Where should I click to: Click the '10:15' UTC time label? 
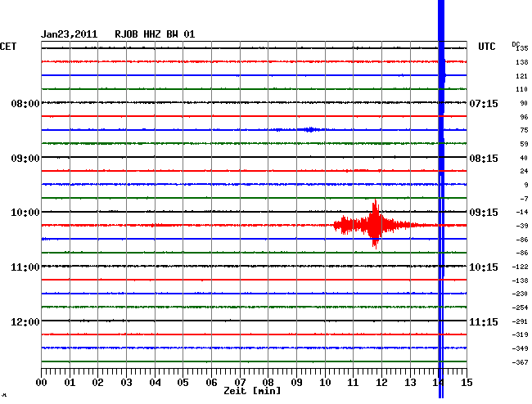point(484,267)
